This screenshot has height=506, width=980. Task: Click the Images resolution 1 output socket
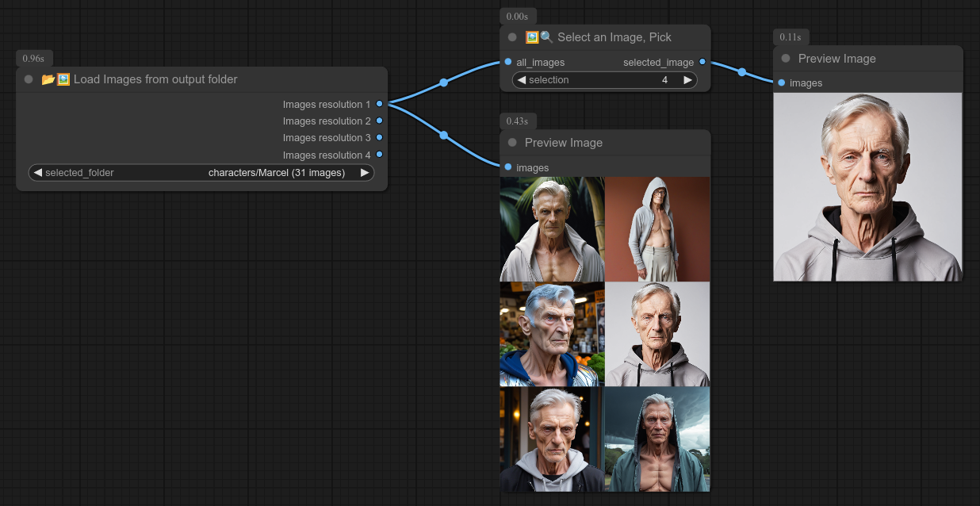pos(380,104)
